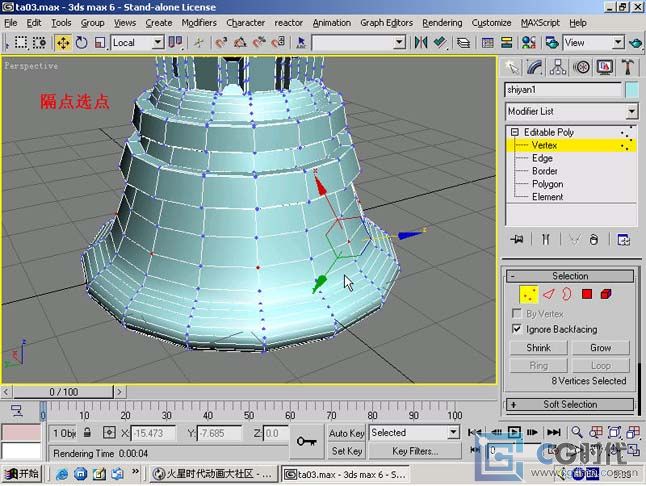
Task: Click the Shrink selection button
Action: coord(538,348)
